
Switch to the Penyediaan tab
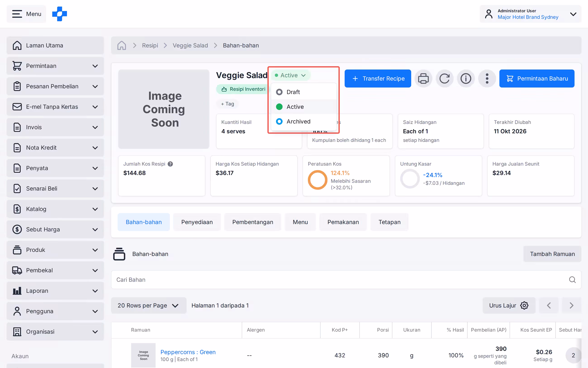click(197, 222)
